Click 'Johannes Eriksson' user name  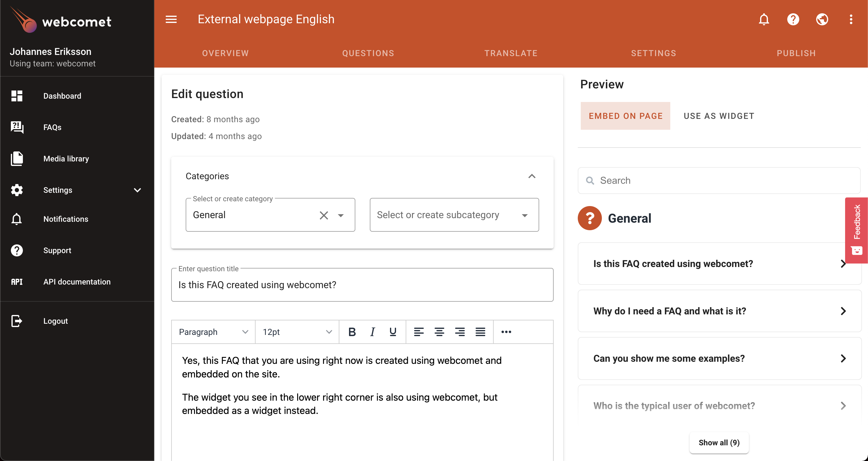pyautogui.click(x=51, y=51)
